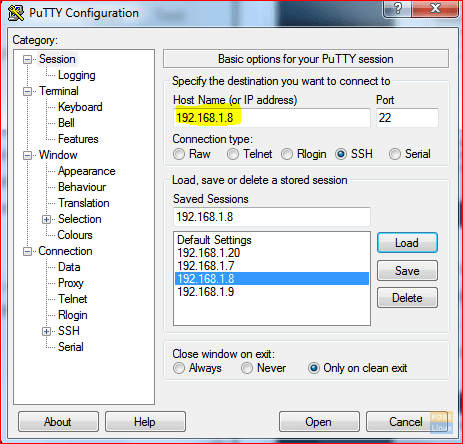
Task: Click the Delete session button
Action: click(407, 298)
